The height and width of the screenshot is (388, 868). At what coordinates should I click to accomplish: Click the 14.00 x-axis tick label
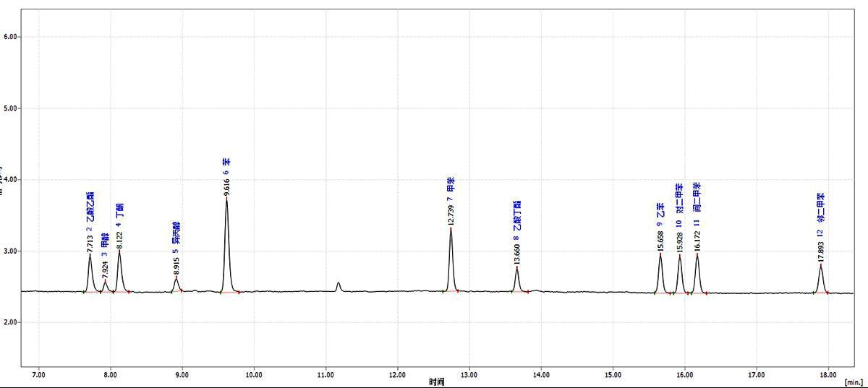pos(541,374)
